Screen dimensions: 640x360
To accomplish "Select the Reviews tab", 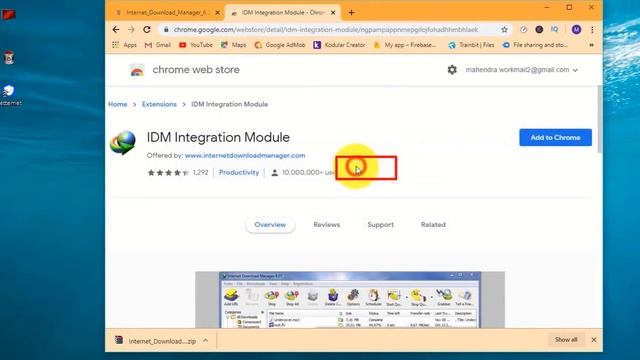I will tap(327, 224).
